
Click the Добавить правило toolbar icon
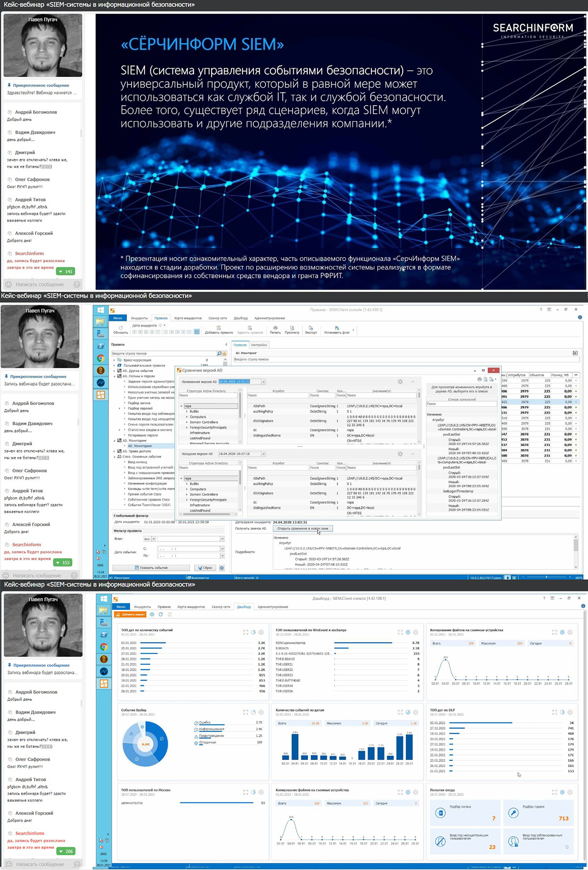click(x=219, y=327)
